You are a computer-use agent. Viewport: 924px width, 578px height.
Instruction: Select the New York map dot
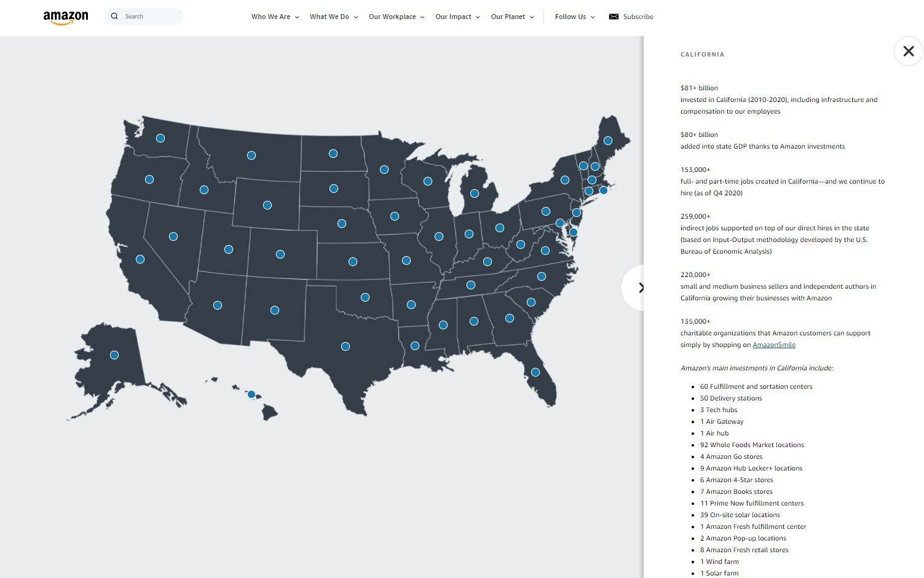[565, 180]
